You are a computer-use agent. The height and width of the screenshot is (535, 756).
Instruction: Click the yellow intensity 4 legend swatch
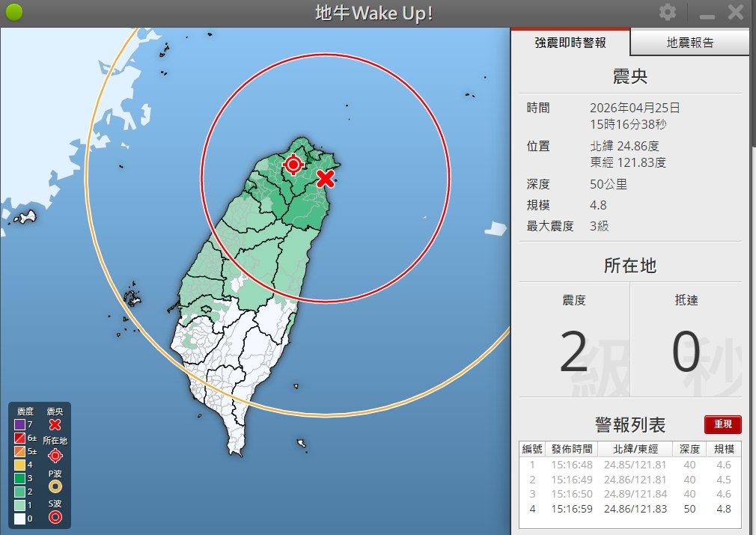pos(19,465)
